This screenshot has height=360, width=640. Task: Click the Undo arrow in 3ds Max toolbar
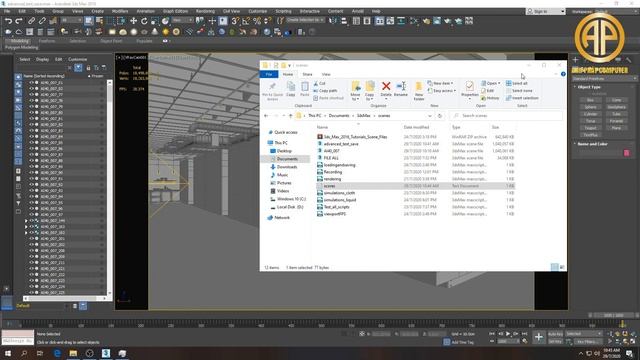(8, 21)
